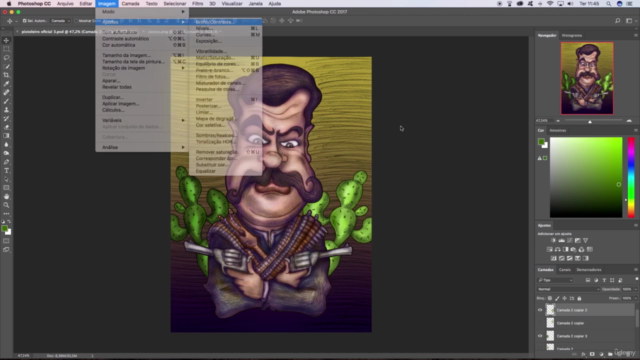This screenshot has height=360, width=640.
Task: Open the Tipo layer filter dropdown
Action: point(555,280)
